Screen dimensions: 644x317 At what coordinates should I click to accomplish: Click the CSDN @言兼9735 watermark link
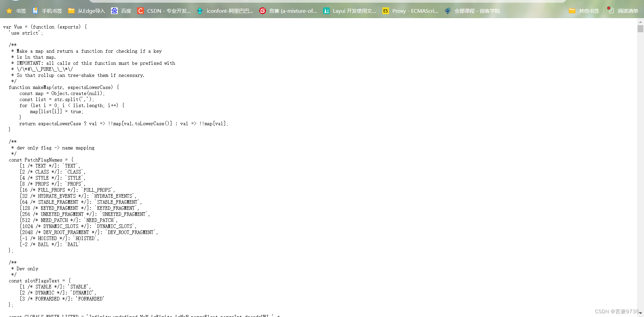(x=616, y=311)
